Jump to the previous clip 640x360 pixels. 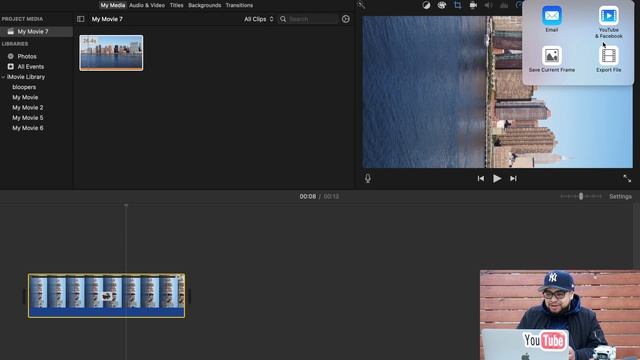coord(481,178)
